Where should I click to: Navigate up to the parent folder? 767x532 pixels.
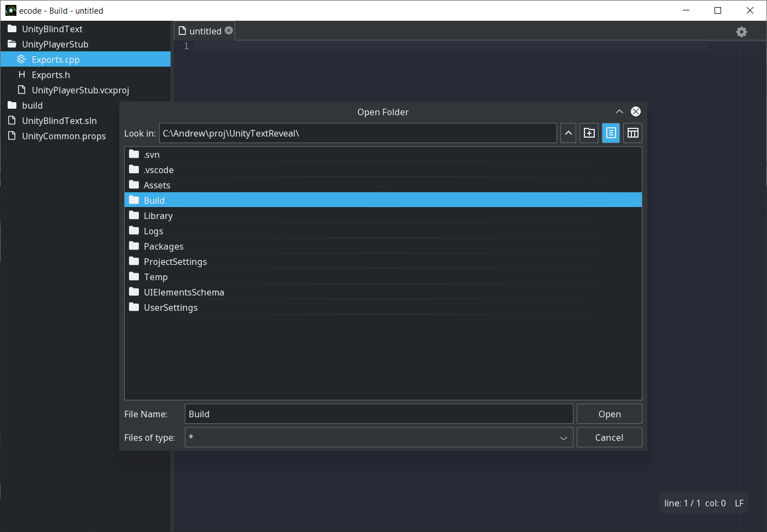(568, 133)
